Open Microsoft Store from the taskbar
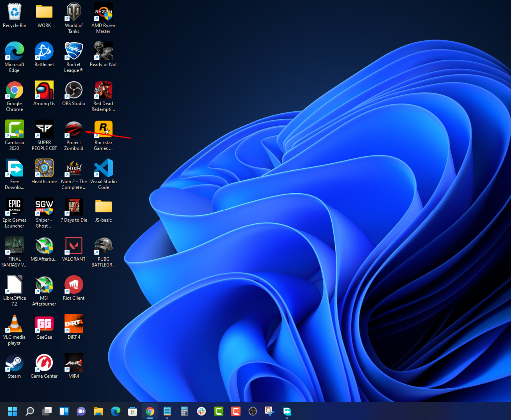 click(x=133, y=411)
